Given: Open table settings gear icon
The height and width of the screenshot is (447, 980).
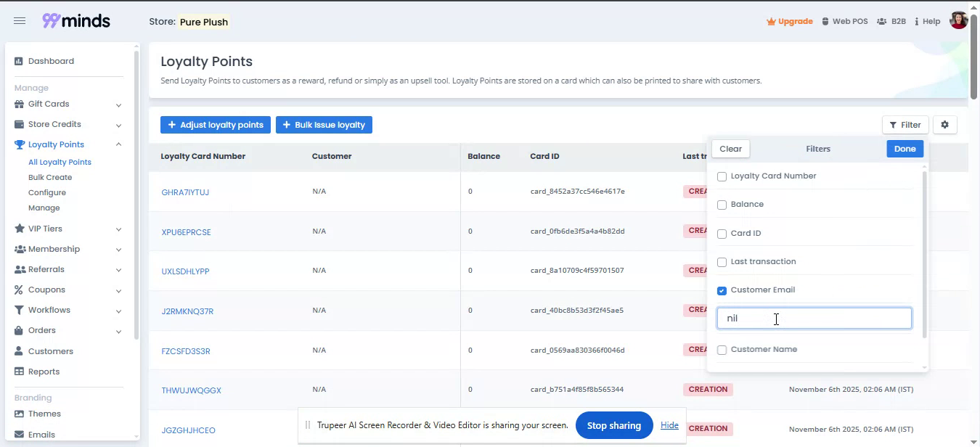Looking at the screenshot, I should (x=944, y=125).
